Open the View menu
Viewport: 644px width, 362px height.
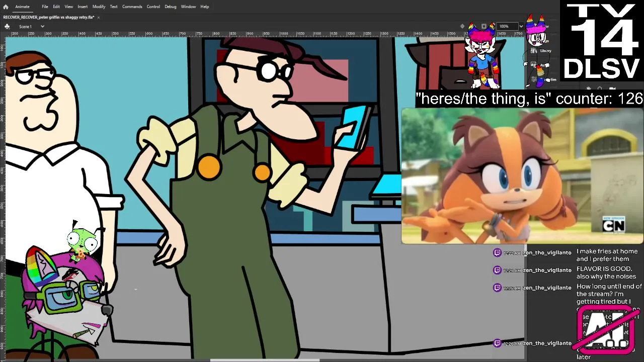(68, 7)
